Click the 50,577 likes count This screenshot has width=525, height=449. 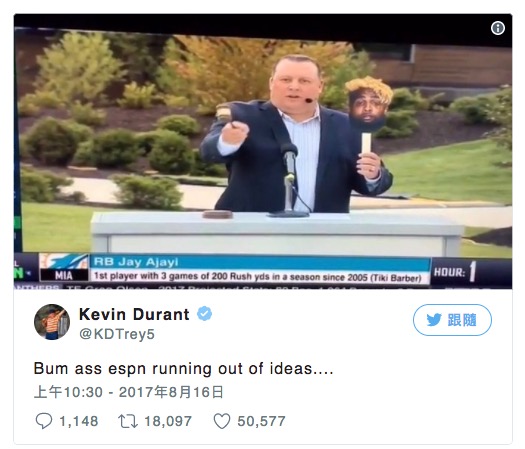(x=261, y=421)
